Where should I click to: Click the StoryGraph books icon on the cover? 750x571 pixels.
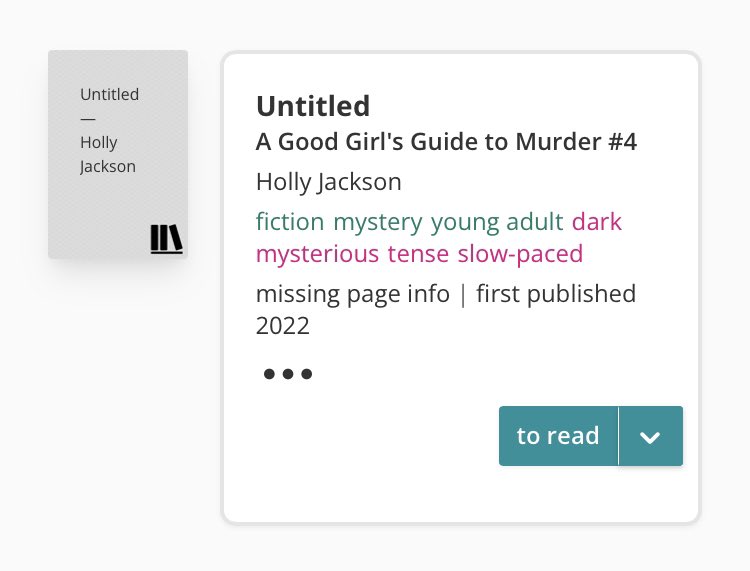point(166,239)
